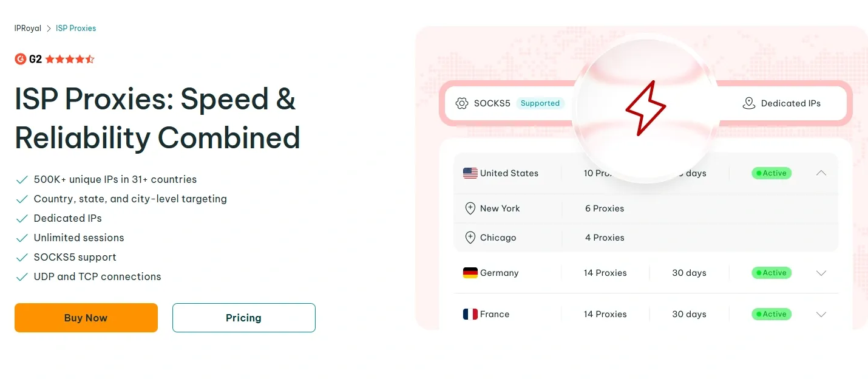Click the United States flag icon
868x384 pixels.
tap(470, 173)
